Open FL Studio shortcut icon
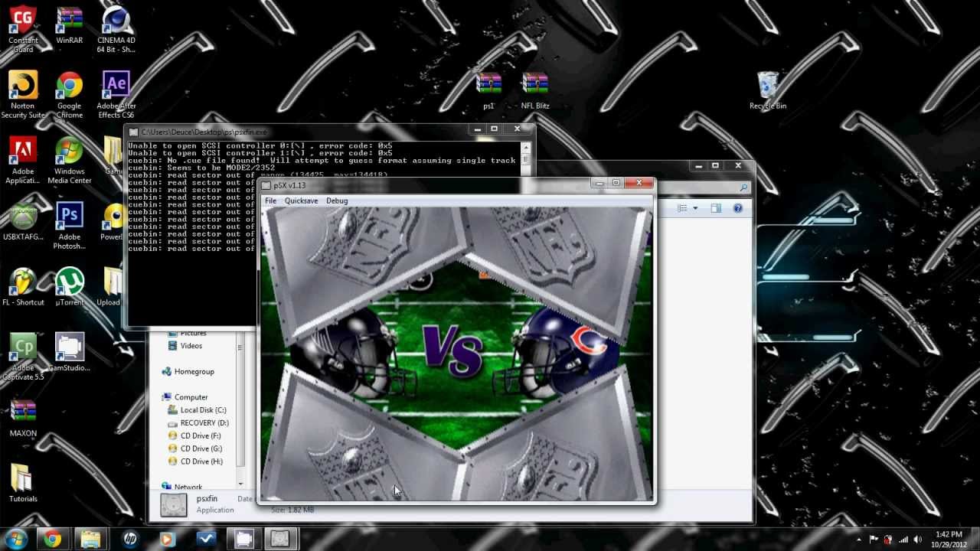Screen dimensions: 980x551 coord(23,287)
